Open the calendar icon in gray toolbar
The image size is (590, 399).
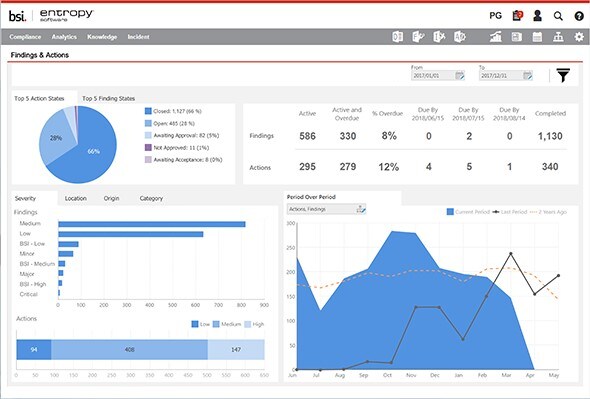(x=537, y=37)
